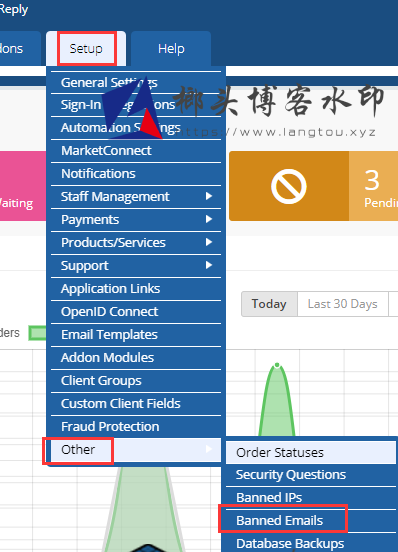Screen dimensions: 398x552
Task: Select the Other menu entry
Action: tap(136, 450)
